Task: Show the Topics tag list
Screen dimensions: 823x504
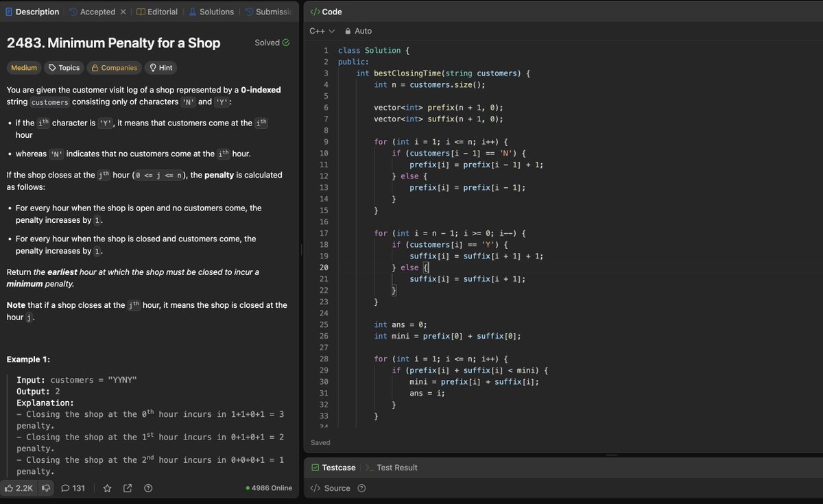Action: (x=64, y=68)
